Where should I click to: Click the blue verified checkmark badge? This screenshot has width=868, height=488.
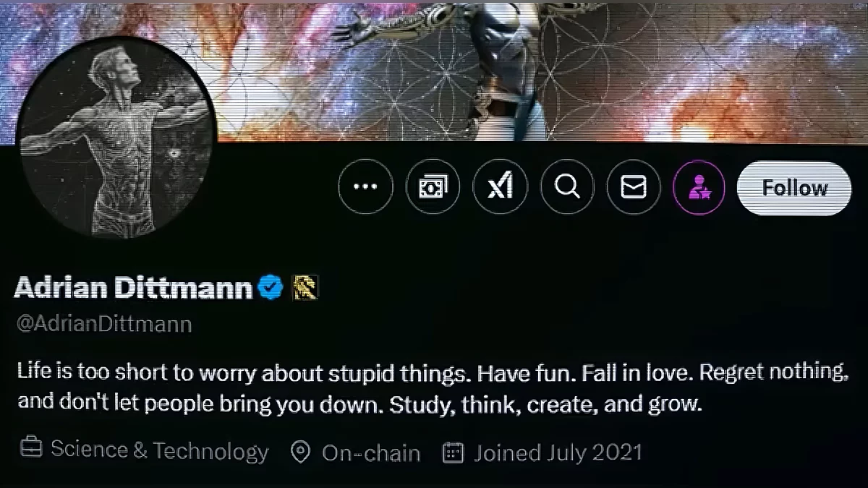pyautogui.click(x=271, y=288)
